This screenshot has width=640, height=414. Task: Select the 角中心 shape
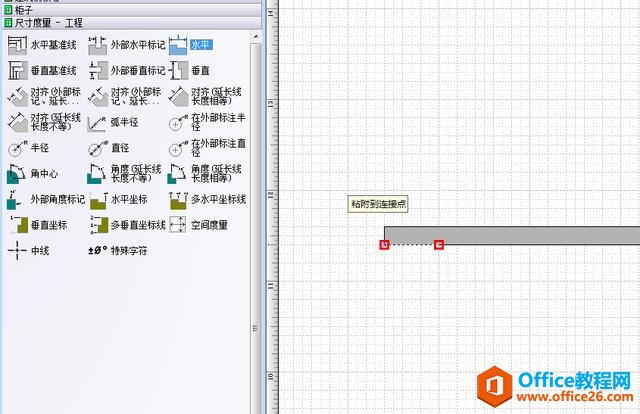click(33, 174)
